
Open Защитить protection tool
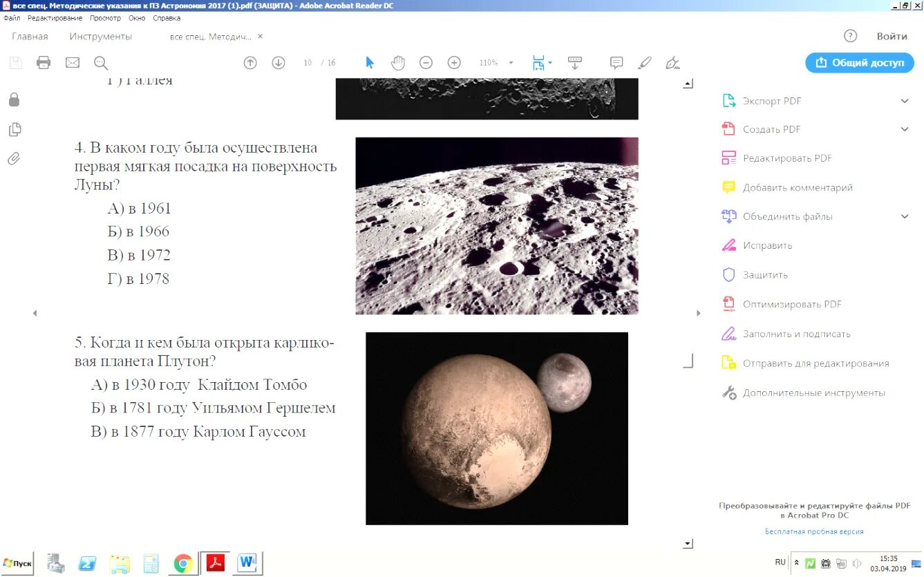tap(765, 274)
